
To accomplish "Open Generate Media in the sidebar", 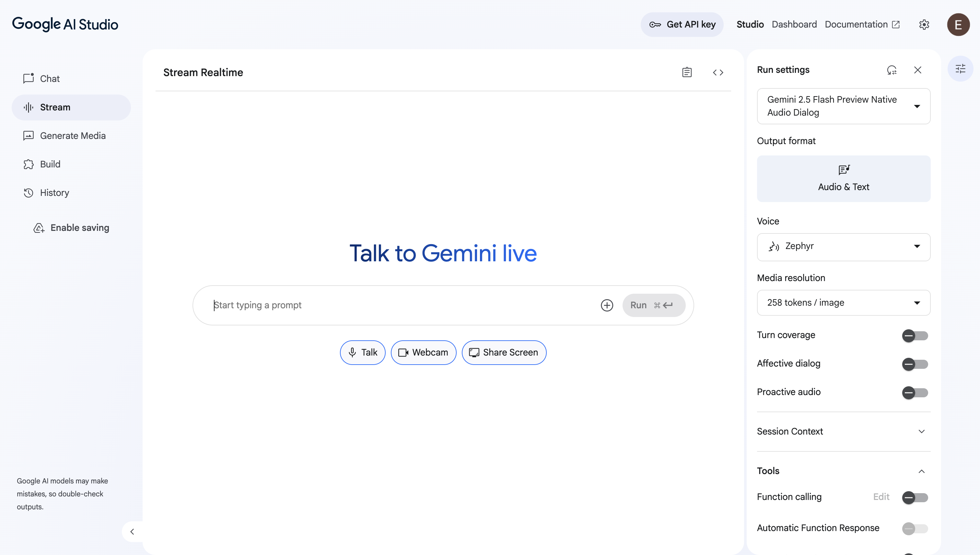I will tap(71, 136).
